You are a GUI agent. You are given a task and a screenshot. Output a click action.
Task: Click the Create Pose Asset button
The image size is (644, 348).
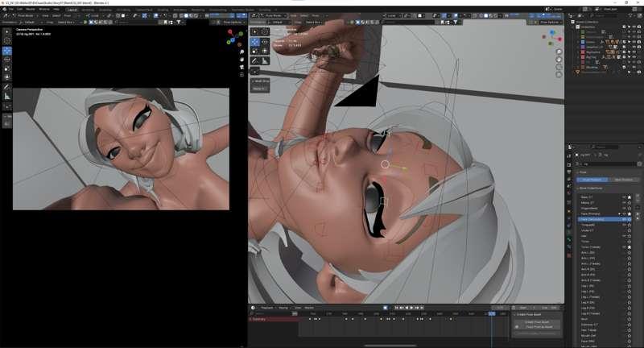tap(537, 321)
